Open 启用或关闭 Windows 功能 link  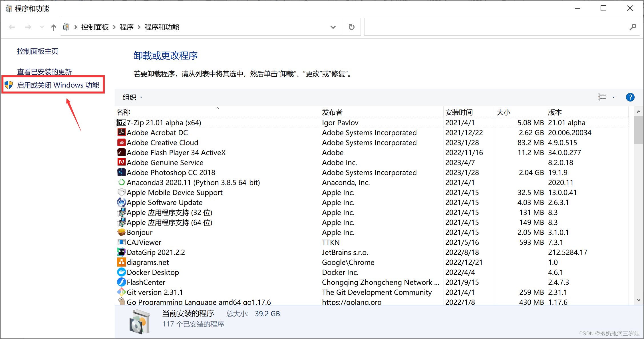(58, 85)
